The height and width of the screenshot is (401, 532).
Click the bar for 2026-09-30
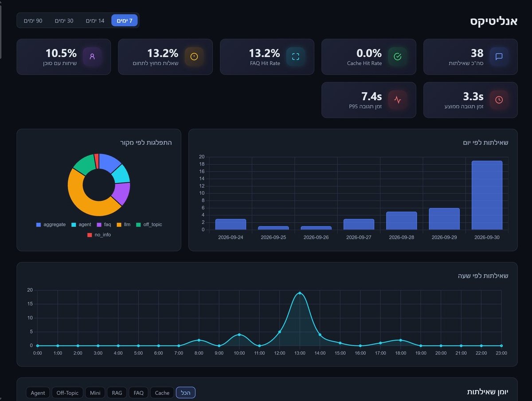pyautogui.click(x=487, y=195)
